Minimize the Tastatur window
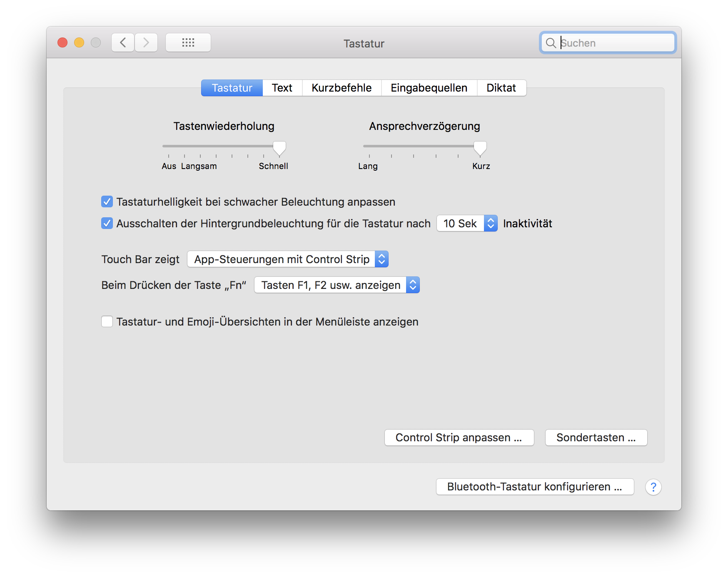This screenshot has width=728, height=577. 79,42
